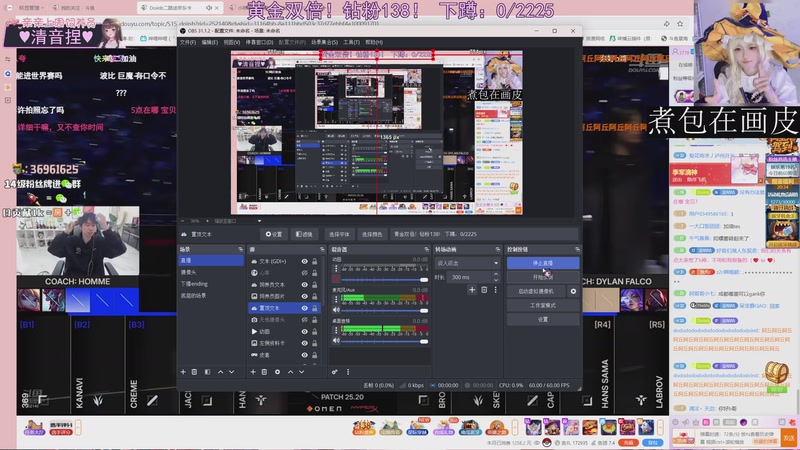
Task: Increase transition duration with up stepper
Action: [x=496, y=274]
